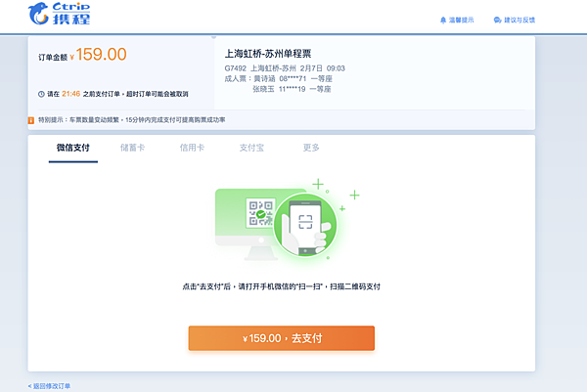Open the 温馨提示 link
Screen dimensions: 587x392
pyautogui.click(x=461, y=20)
